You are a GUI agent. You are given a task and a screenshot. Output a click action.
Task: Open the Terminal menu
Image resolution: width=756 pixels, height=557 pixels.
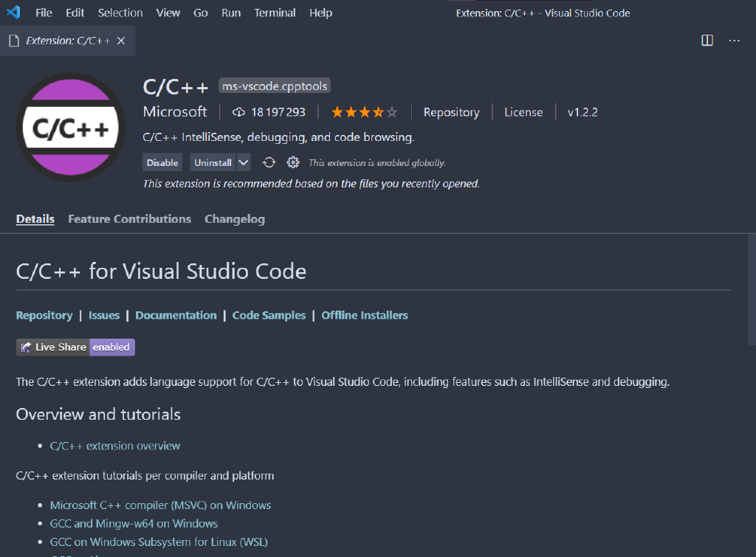275,13
